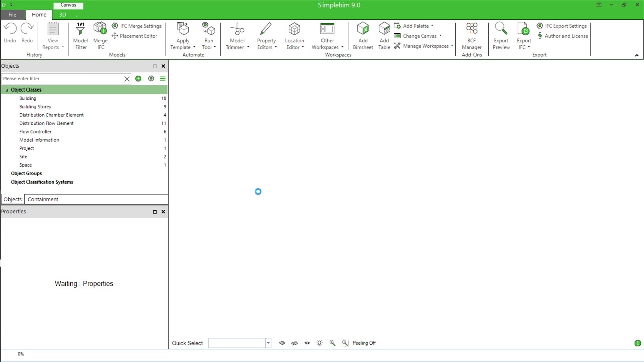This screenshot has height=362, width=644.
Task: Click the Quick Select input box
Action: coord(236,343)
